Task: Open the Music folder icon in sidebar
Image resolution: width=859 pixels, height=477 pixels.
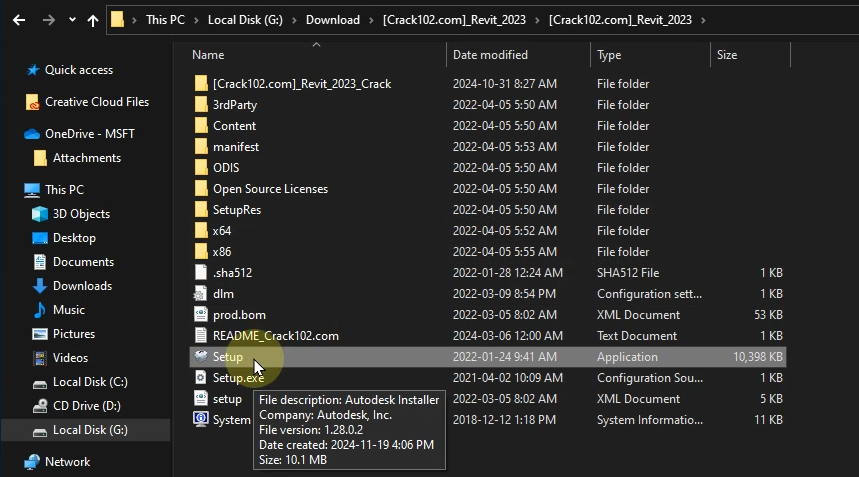Action: [x=40, y=310]
